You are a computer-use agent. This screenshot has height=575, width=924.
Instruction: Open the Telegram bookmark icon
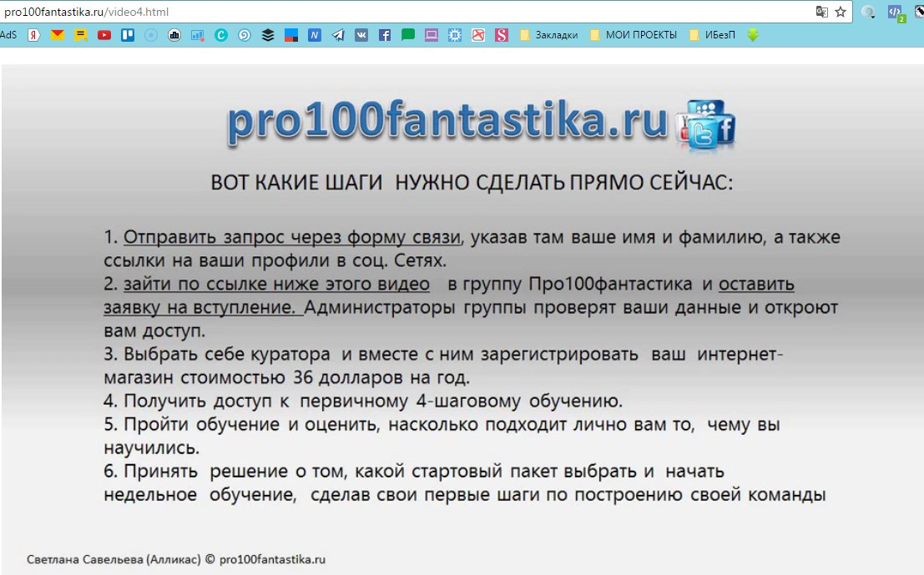[338, 35]
